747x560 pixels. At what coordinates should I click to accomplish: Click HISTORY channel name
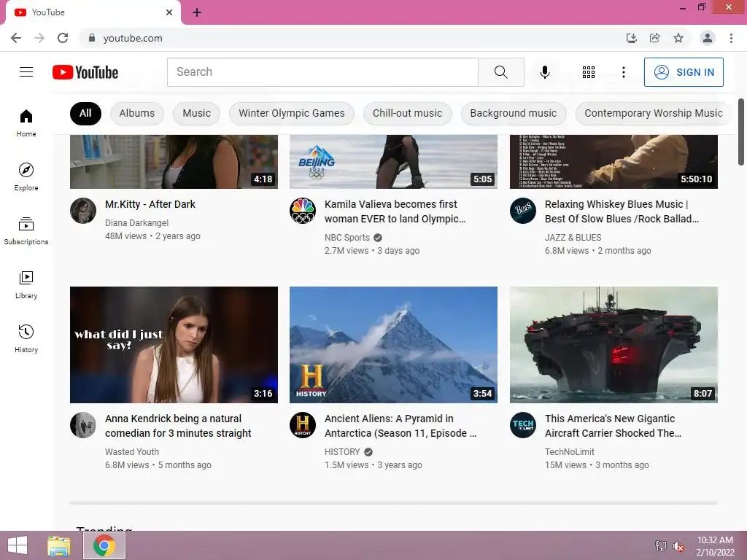(342, 451)
